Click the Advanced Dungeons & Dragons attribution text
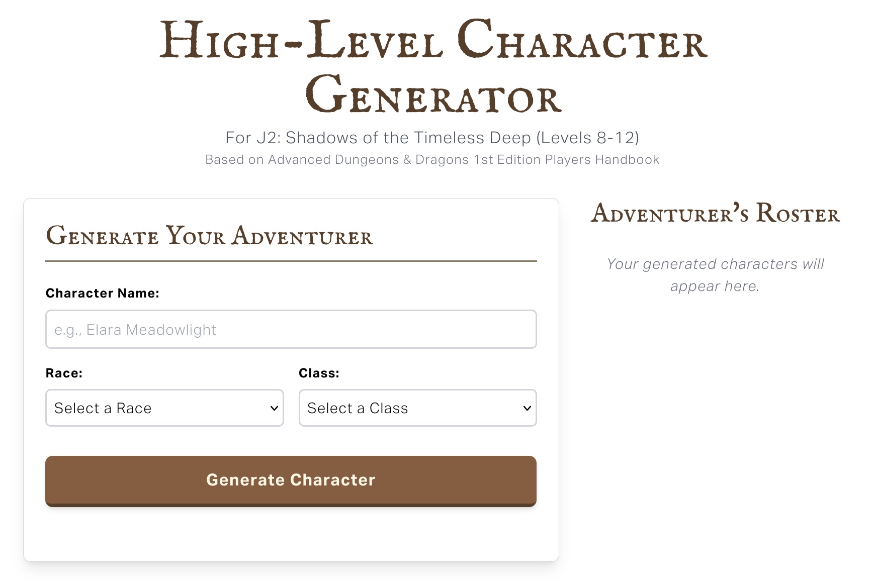 pos(432,159)
